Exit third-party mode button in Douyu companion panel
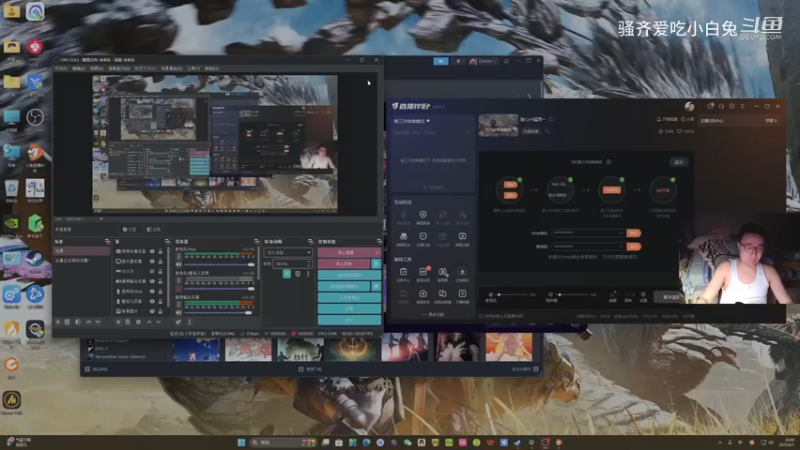The width and height of the screenshot is (800, 450). pos(679,162)
